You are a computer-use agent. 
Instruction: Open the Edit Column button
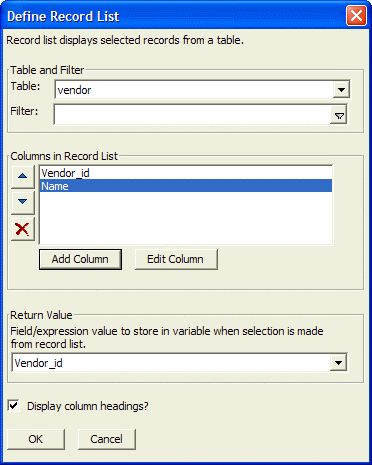click(176, 259)
